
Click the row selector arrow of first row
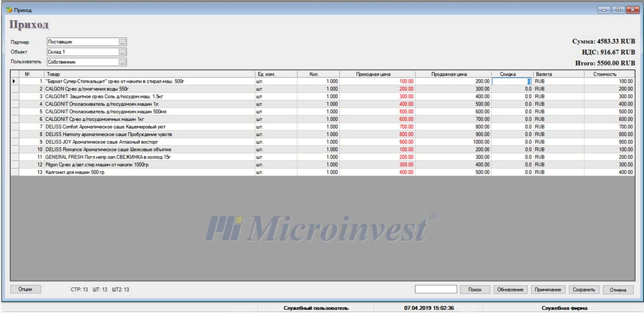tap(14, 81)
